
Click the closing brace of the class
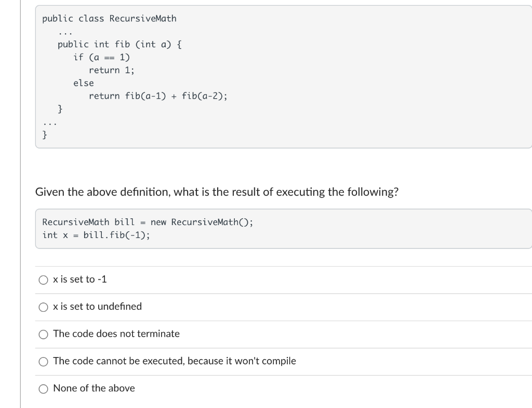[45, 135]
